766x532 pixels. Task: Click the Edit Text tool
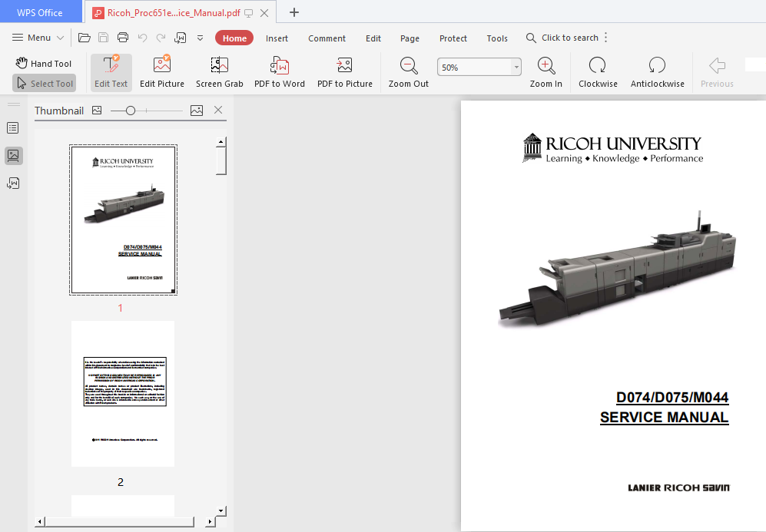tap(111, 72)
